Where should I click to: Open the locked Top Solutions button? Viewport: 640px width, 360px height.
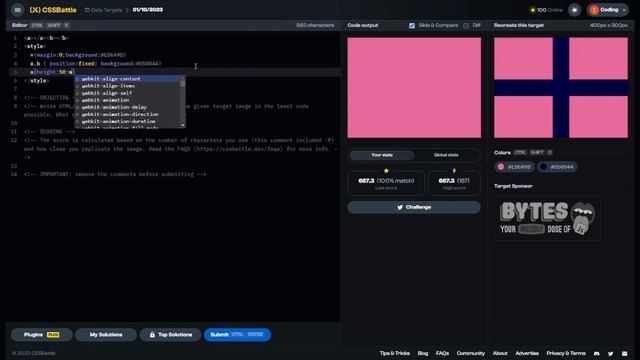coord(170,335)
